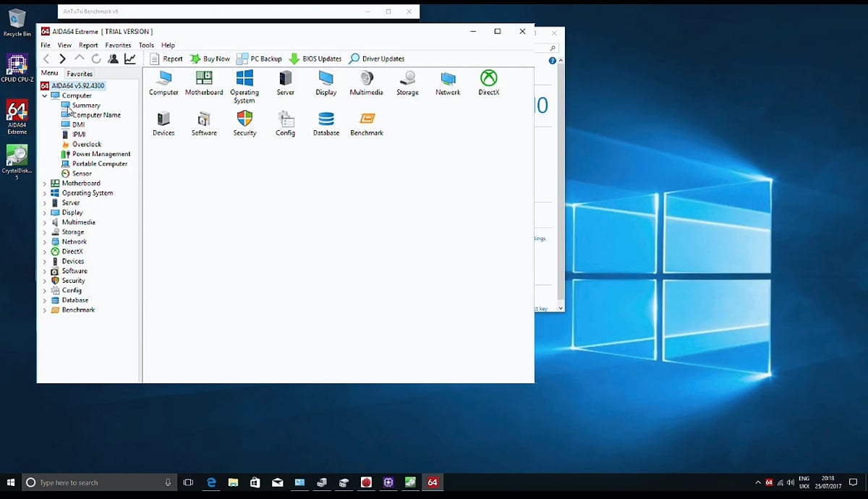Viewport: 868px width, 499px height.
Task: Expand the Motherboard tree branch
Action: point(45,183)
